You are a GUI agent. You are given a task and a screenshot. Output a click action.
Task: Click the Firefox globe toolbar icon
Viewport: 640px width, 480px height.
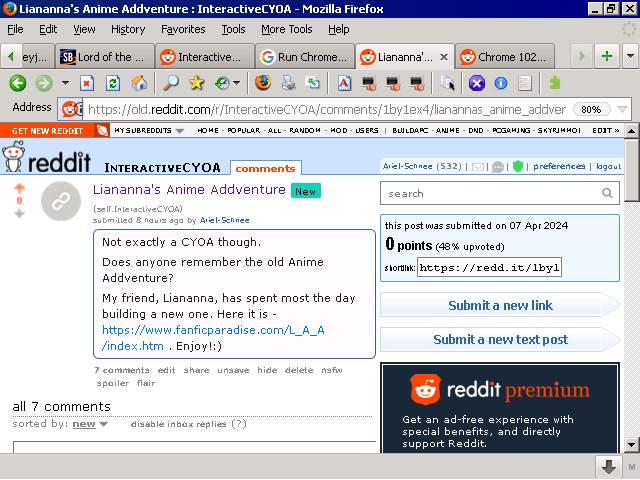click(263, 83)
